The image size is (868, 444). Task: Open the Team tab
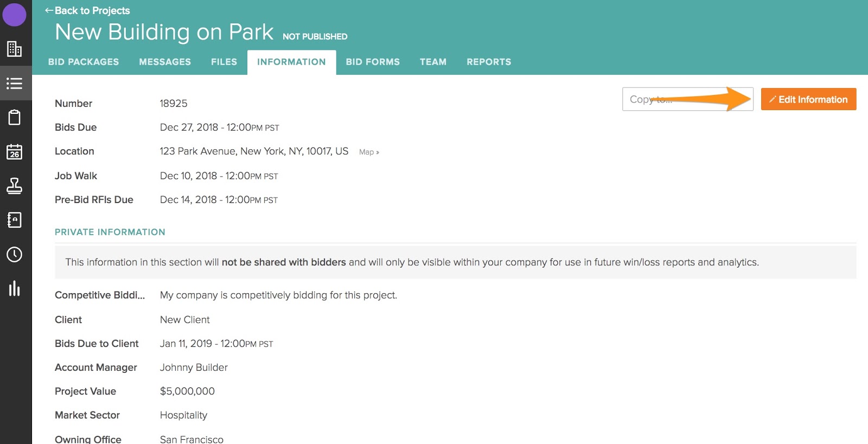(433, 62)
